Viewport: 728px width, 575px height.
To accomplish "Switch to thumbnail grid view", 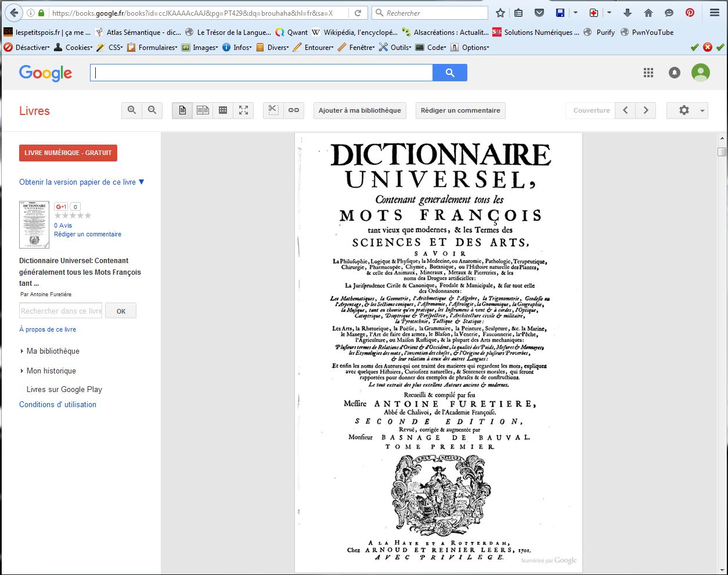I will click(223, 110).
